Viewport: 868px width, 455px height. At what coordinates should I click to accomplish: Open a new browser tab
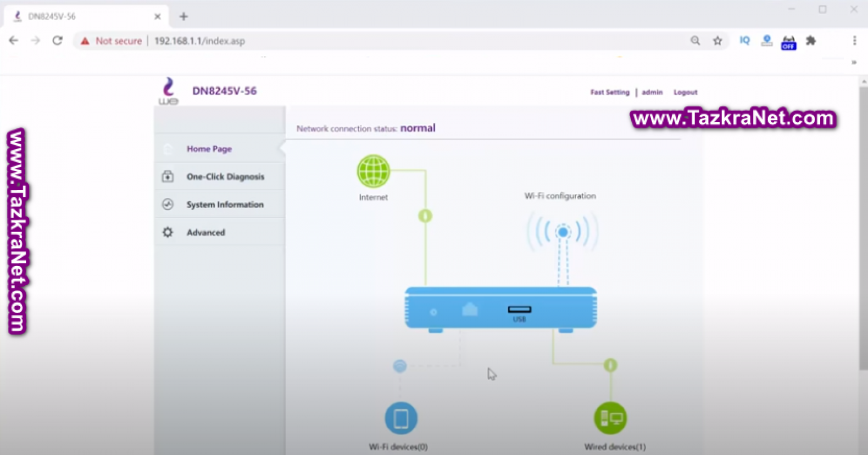(x=183, y=16)
